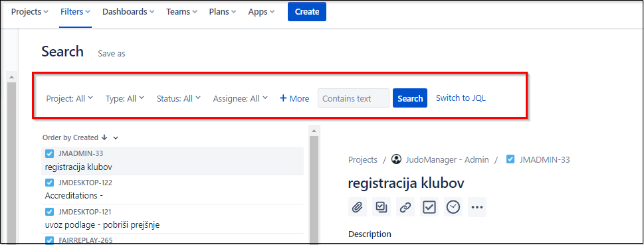Open the Teams menu
Viewport: 644px width, 245px height.
click(181, 12)
